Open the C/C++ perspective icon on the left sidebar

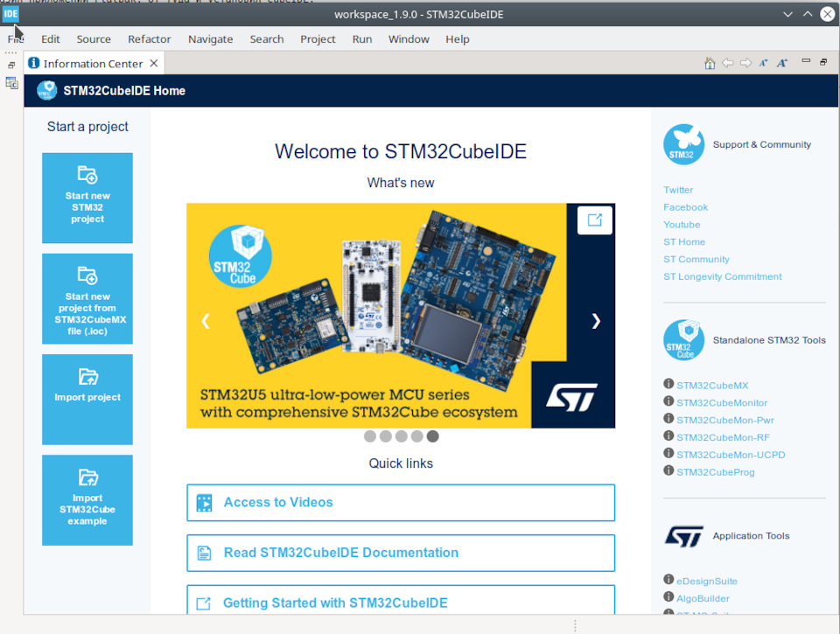click(x=11, y=83)
